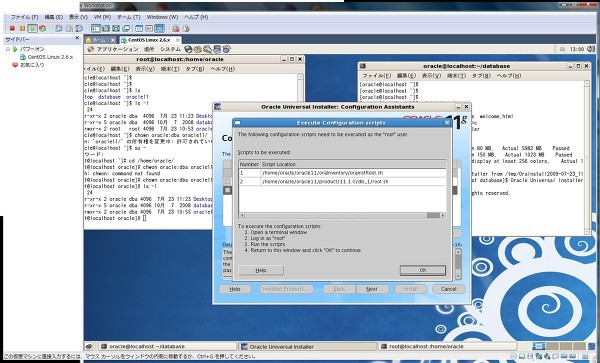Click the red VMware power off icon
The image size is (600, 363).
12,28
